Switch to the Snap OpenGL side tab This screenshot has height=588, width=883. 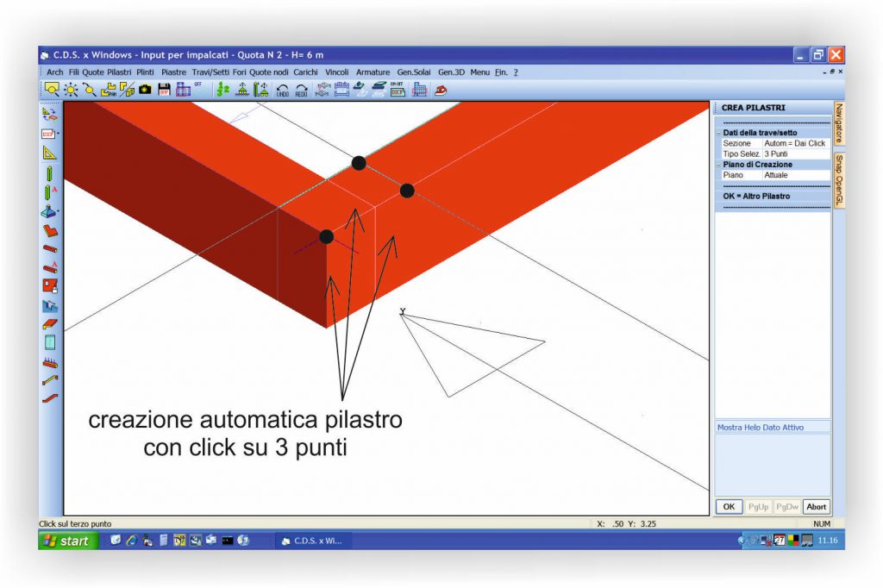[838, 180]
